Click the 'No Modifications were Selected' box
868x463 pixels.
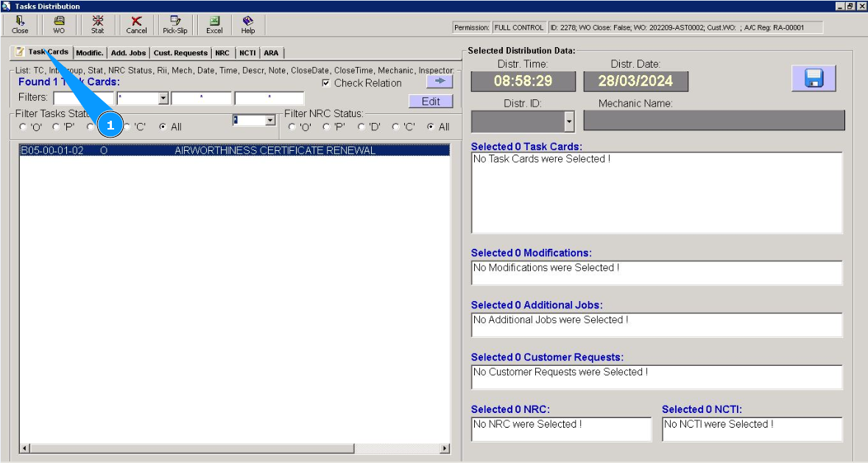point(657,272)
